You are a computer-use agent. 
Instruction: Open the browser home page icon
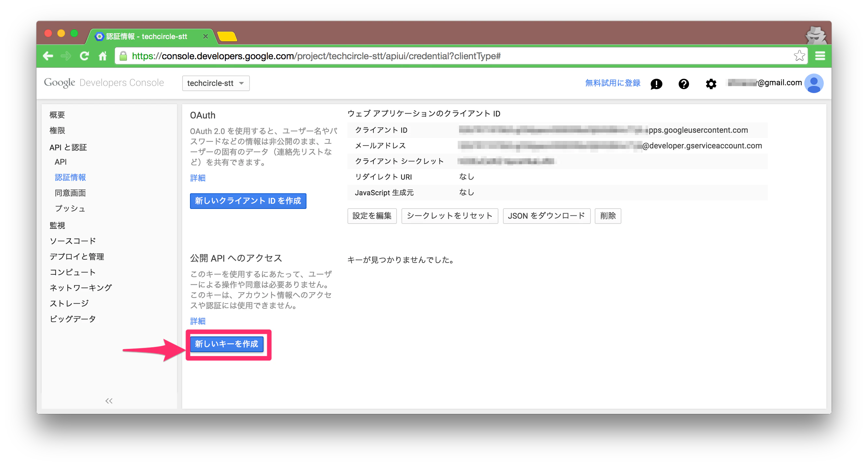[103, 56]
